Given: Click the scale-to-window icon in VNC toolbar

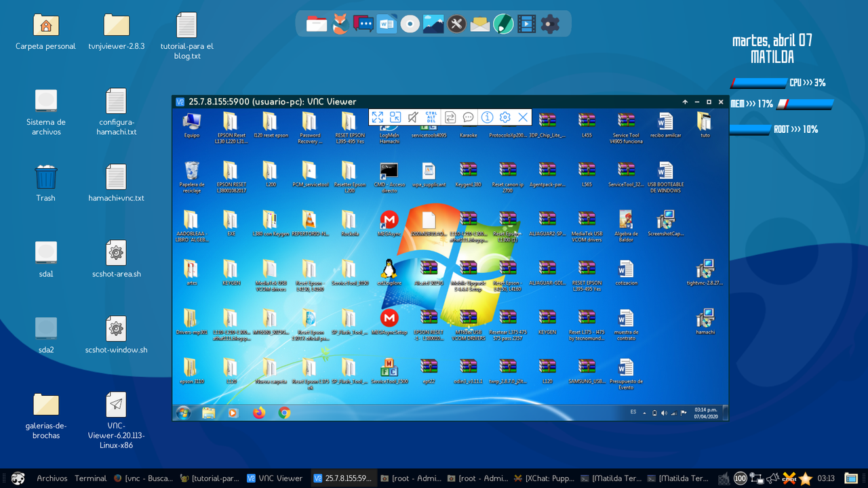Looking at the screenshot, I should point(395,117).
